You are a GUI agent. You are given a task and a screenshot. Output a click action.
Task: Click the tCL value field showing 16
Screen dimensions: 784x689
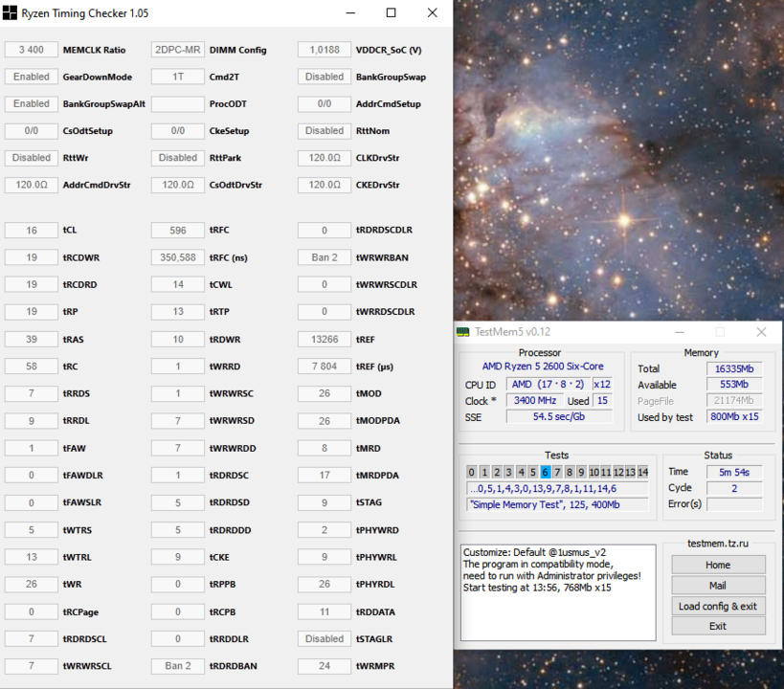point(32,231)
